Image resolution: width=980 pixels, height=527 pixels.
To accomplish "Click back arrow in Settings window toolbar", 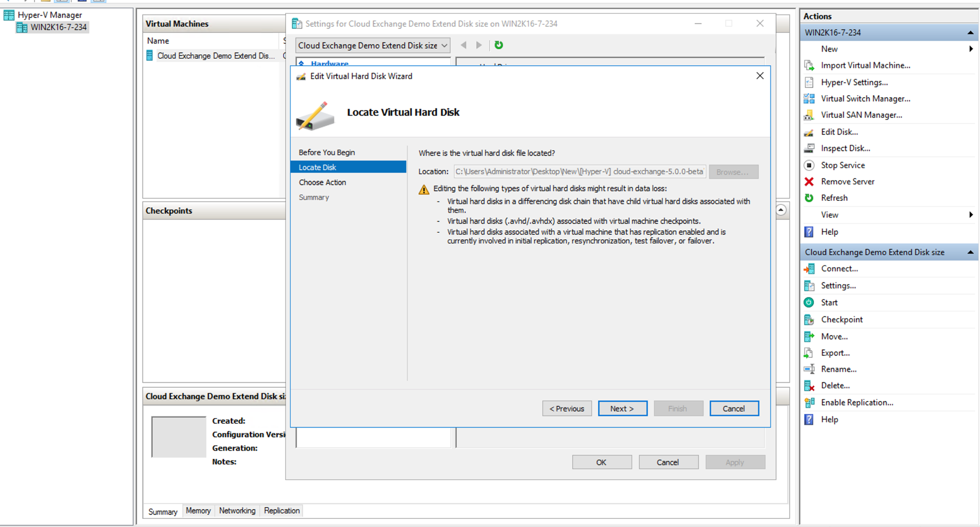I will 463,45.
